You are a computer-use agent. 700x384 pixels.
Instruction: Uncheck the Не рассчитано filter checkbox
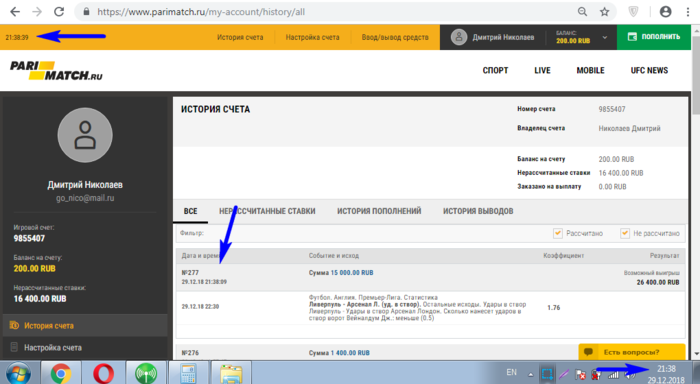pos(625,233)
